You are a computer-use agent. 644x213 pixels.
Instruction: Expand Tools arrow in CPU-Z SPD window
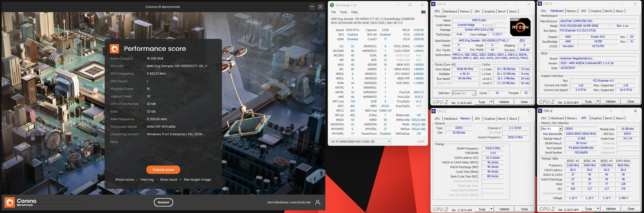point(598,209)
